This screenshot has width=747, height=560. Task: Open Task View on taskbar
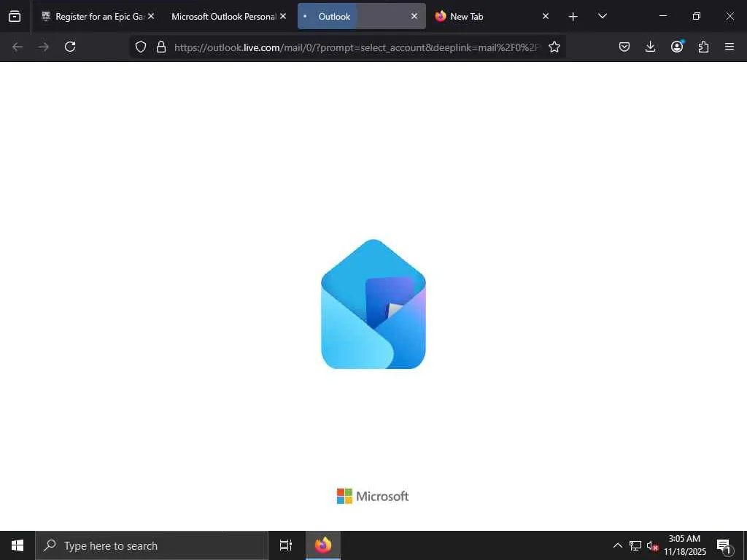(x=286, y=545)
